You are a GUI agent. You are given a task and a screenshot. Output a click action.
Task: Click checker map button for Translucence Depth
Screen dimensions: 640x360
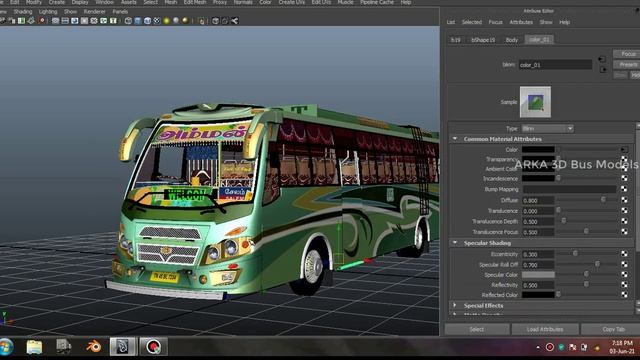tap(624, 221)
